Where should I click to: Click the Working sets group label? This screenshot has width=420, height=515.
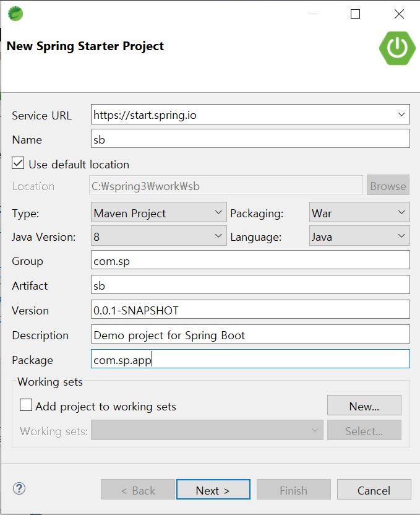pyautogui.click(x=50, y=382)
